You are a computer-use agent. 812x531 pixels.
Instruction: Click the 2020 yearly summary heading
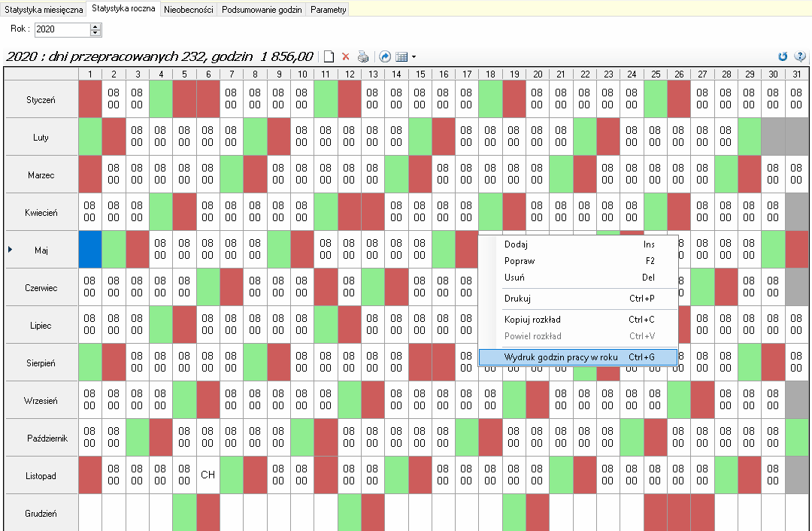click(159, 56)
